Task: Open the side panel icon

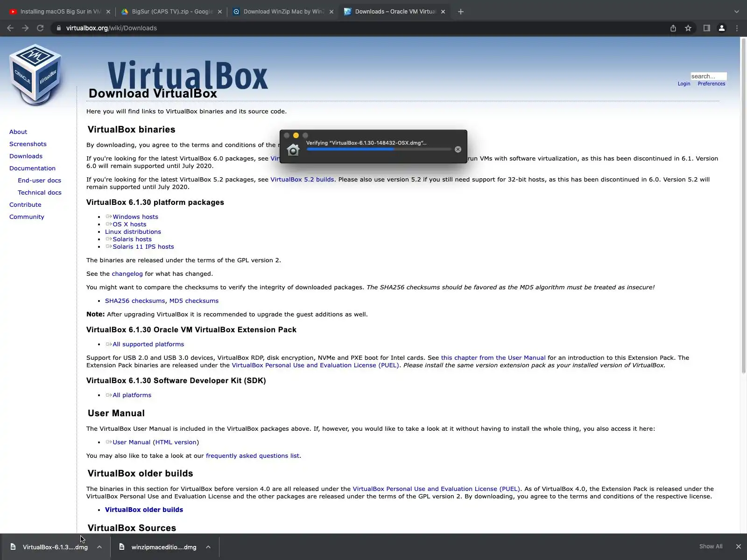Action: coord(707,28)
